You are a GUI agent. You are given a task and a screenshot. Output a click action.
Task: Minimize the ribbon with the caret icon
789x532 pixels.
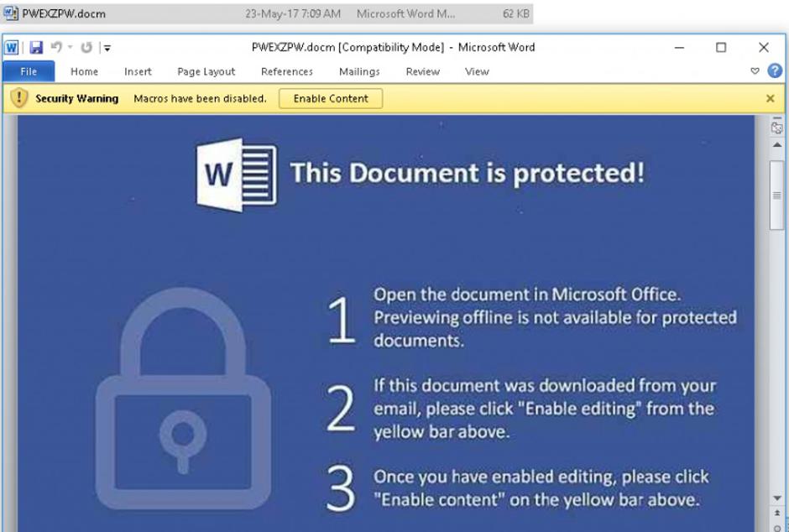(755, 71)
